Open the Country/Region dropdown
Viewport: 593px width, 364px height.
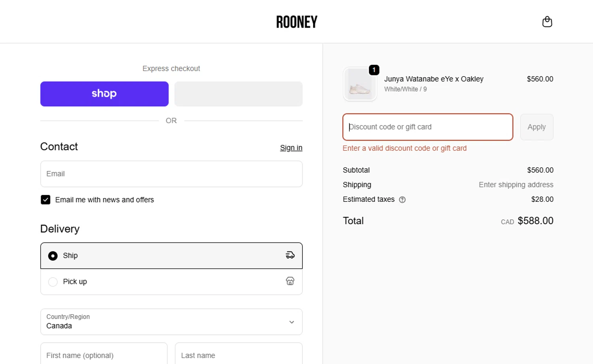click(171, 322)
